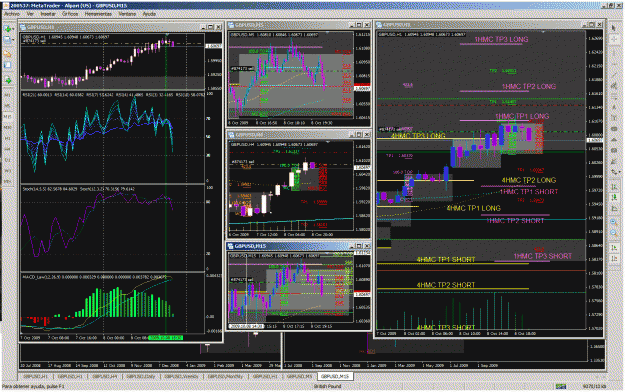The width and height of the screenshot is (625, 392).
Task: Select the text A tool
Action: [x=614, y=108]
